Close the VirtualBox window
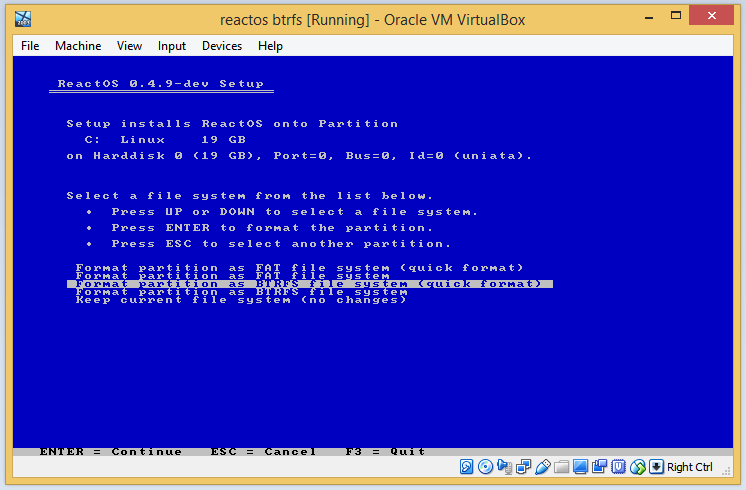746x490 pixels. tap(711, 16)
